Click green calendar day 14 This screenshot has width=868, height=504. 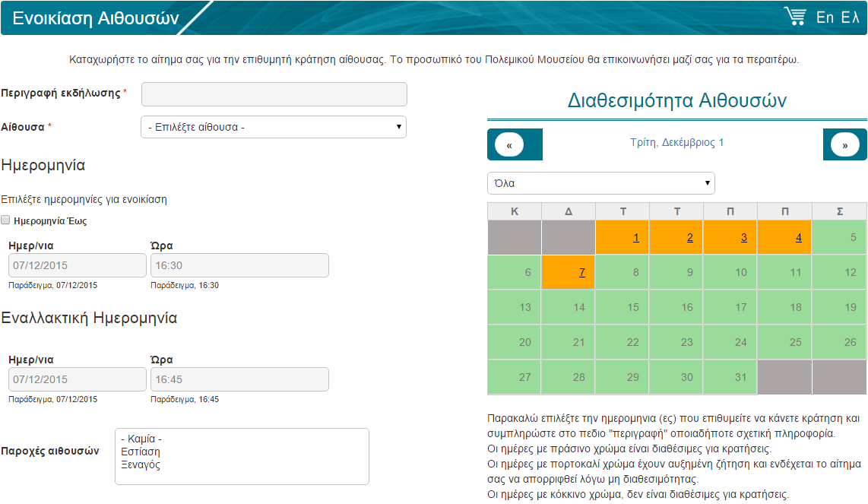coord(569,307)
